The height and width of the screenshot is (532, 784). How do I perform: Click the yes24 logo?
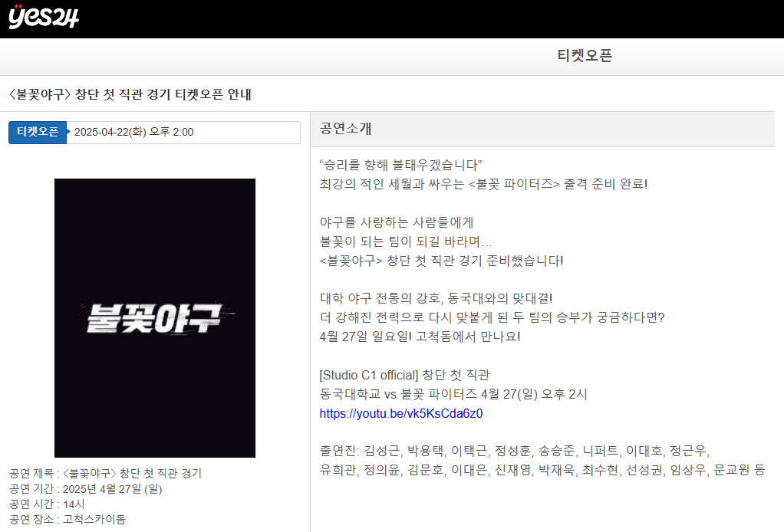pos(41,17)
